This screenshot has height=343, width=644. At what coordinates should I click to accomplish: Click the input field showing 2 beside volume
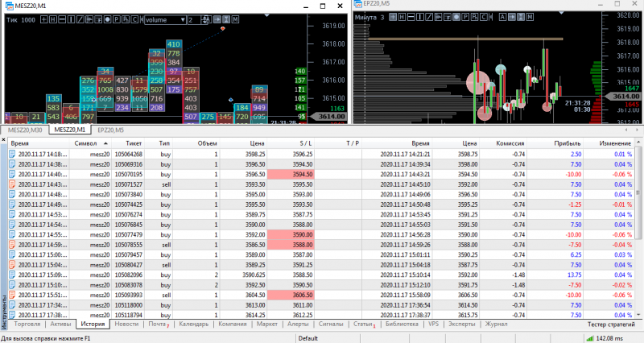point(194,19)
